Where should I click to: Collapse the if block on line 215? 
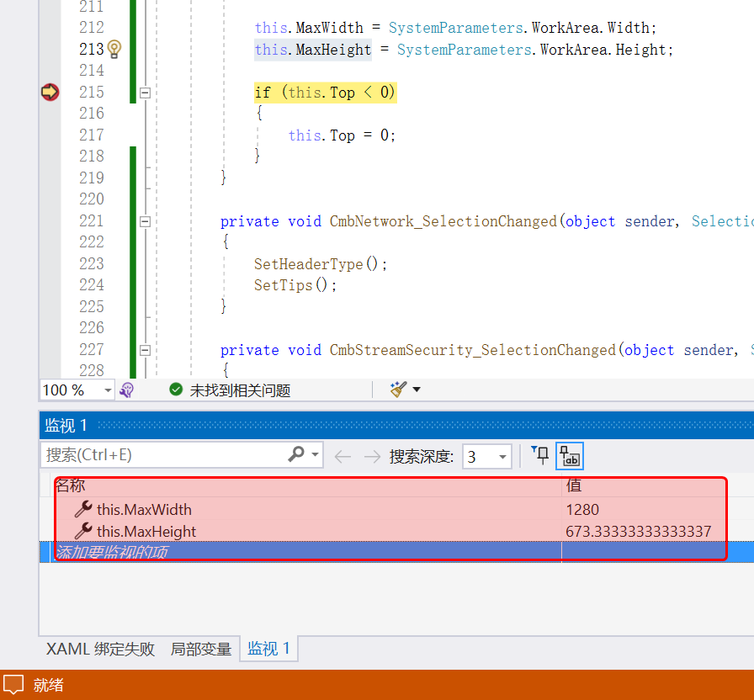(x=145, y=93)
